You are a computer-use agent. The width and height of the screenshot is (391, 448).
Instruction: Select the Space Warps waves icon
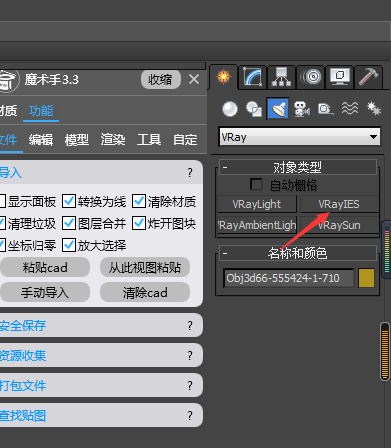pyautogui.click(x=350, y=108)
